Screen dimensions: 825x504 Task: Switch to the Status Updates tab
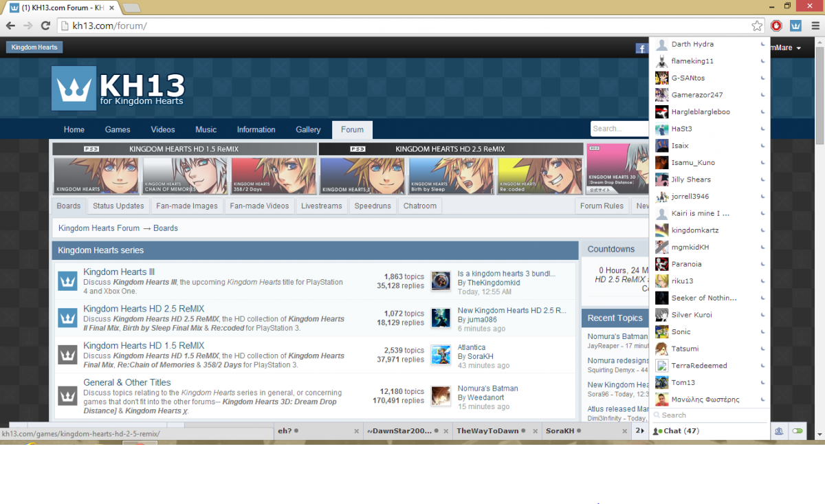pos(119,206)
